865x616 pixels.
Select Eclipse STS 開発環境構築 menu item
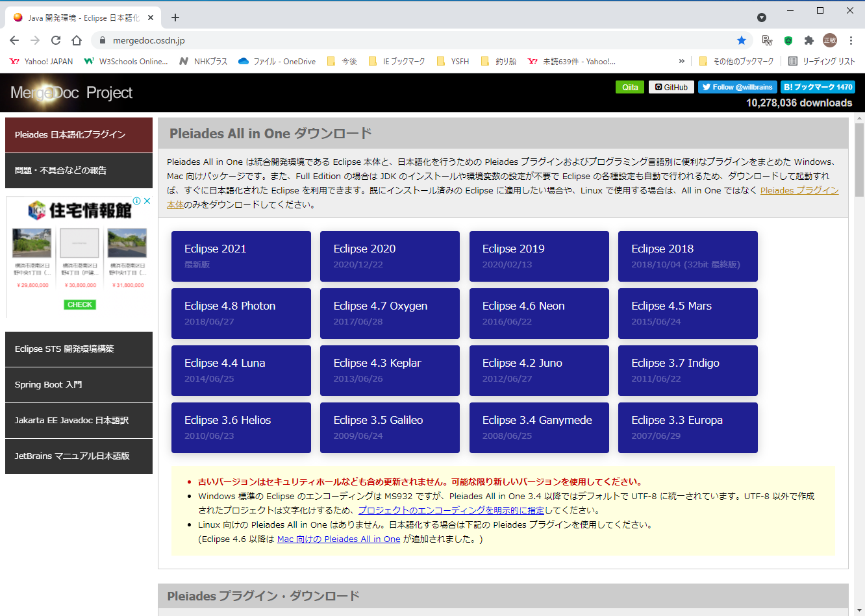[79, 349]
